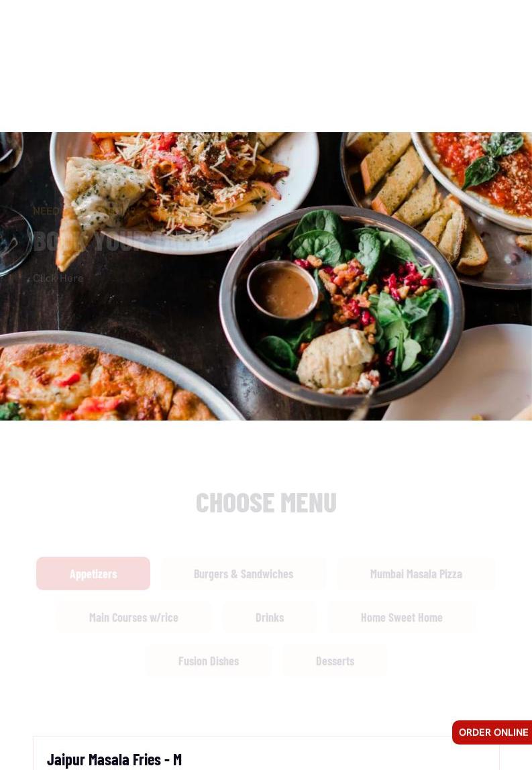
Task: Follow the faded Click Here link
Action: pos(58,278)
